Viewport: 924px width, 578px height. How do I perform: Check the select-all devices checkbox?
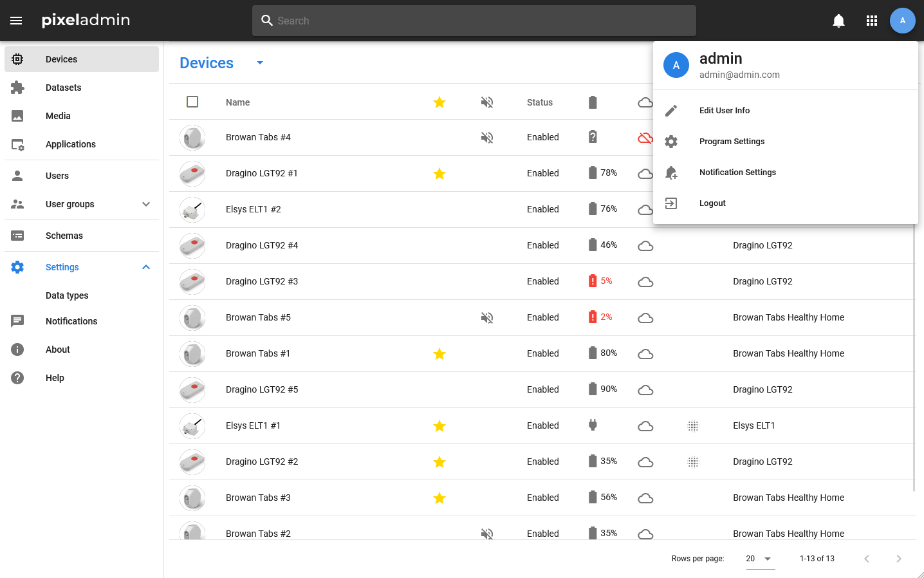pos(192,102)
